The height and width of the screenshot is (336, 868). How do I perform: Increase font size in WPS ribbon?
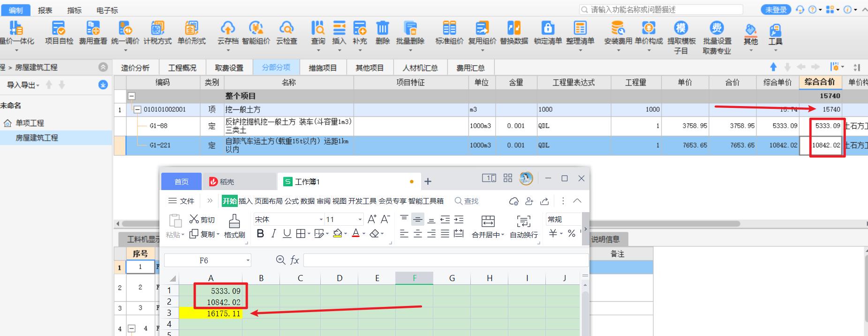[x=372, y=219]
